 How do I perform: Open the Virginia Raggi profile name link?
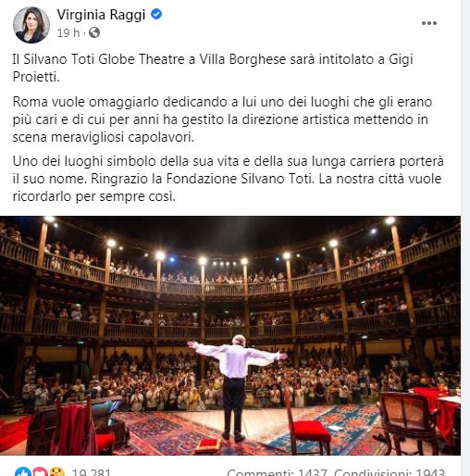[x=101, y=15]
